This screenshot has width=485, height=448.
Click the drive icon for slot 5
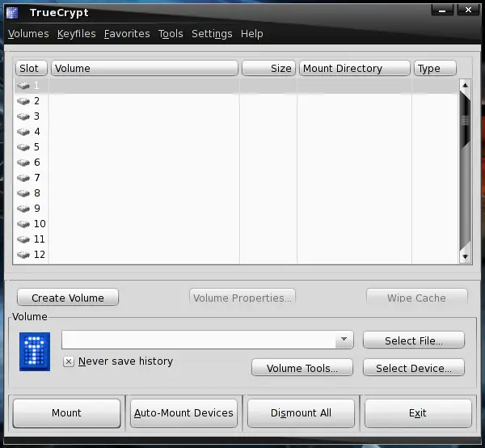[23, 147]
